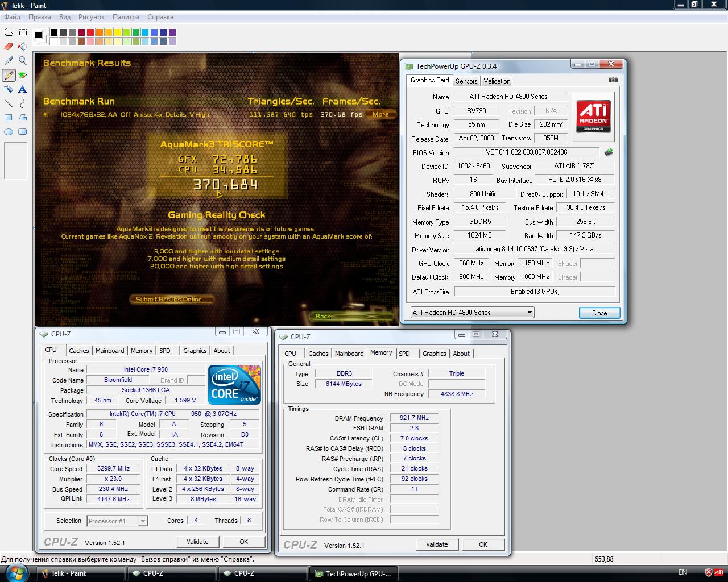
Task: Click OK in the Memory CPU-Z window
Action: coord(483,544)
